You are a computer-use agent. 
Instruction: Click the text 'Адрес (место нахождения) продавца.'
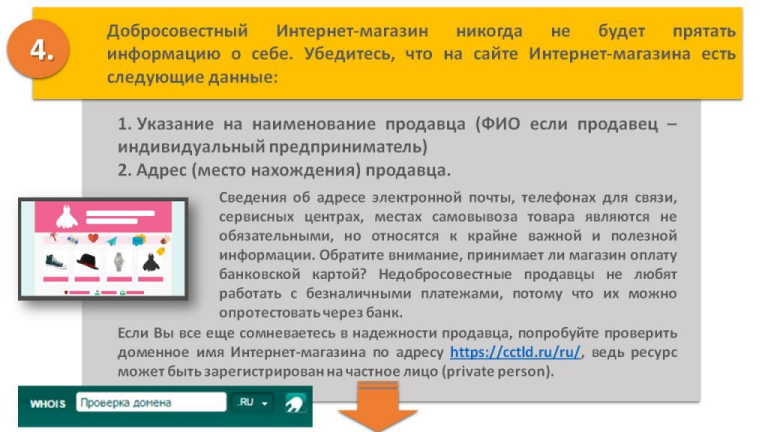point(293,170)
